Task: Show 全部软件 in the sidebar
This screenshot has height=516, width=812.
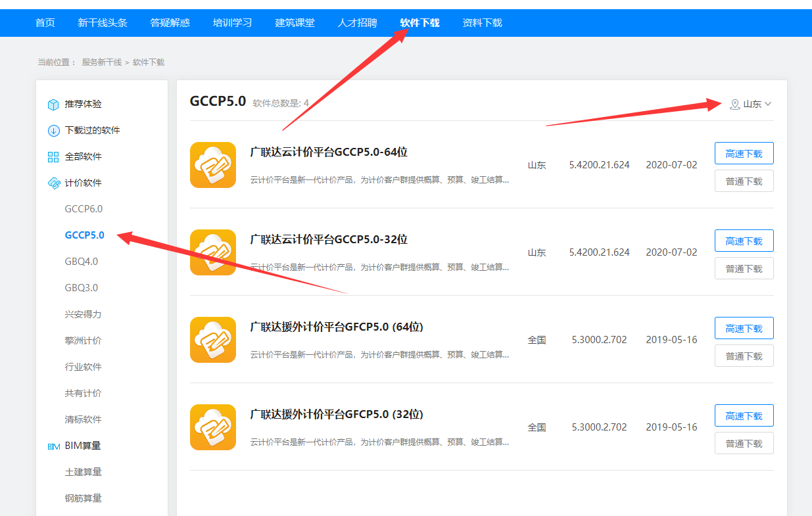Action: [x=84, y=156]
